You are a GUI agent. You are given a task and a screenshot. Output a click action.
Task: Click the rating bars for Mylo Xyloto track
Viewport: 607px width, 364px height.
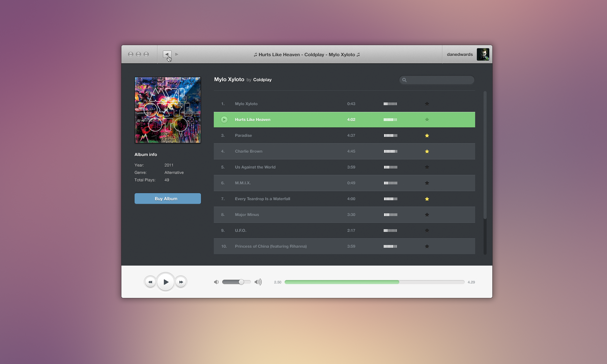(390, 104)
